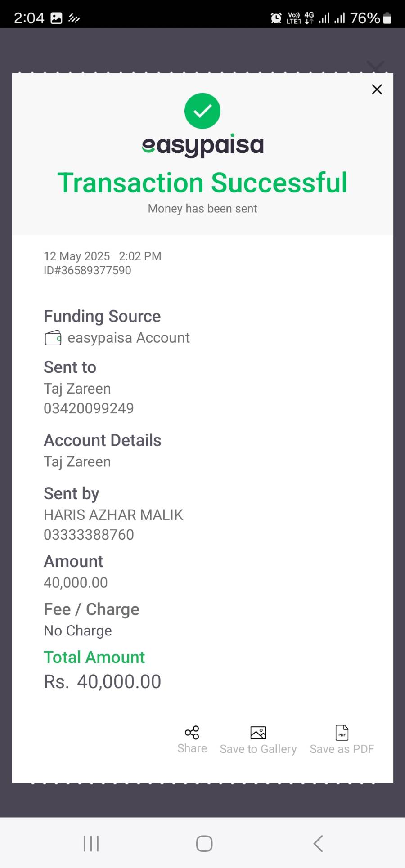Tap the Save to Gallery picture icon
Screen dimensions: 405x868
point(258,733)
